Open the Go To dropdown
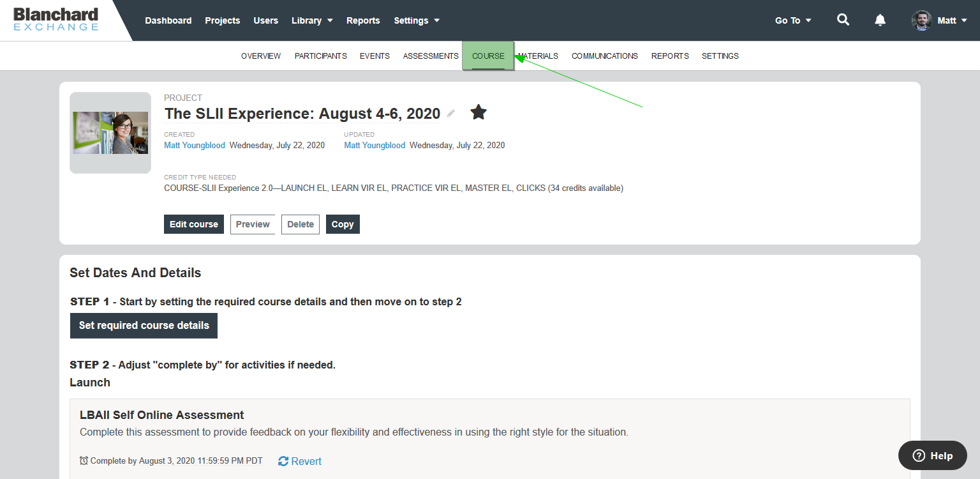Screen dimensions: 980x479 (793, 20)
